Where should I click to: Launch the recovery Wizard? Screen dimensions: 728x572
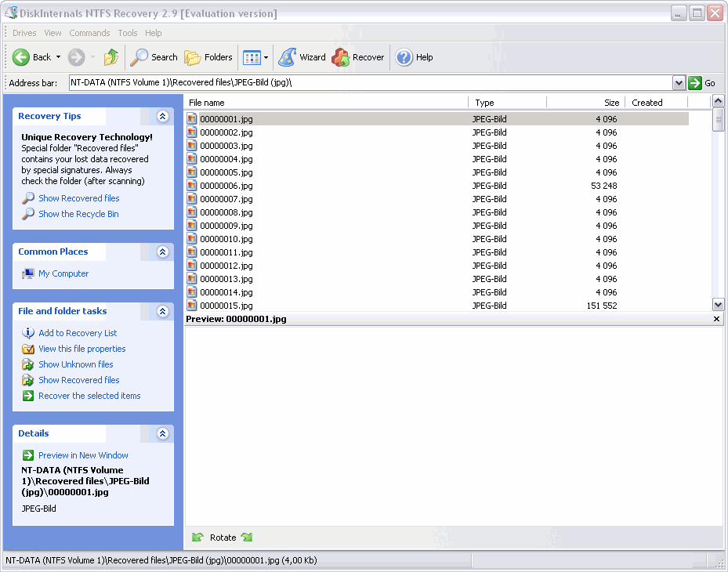(302, 57)
